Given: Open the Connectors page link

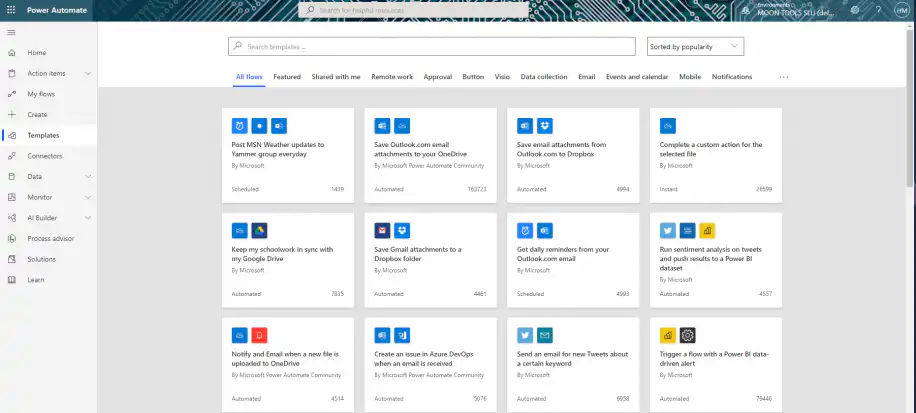Looking at the screenshot, I should click(x=44, y=156).
